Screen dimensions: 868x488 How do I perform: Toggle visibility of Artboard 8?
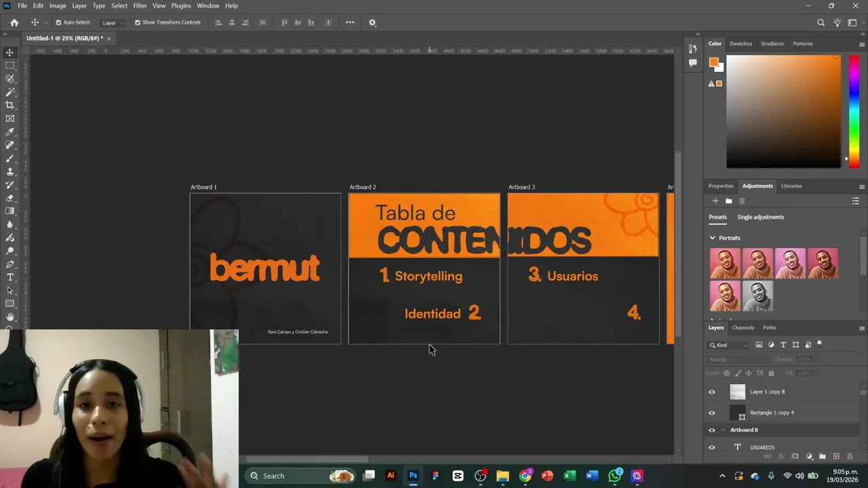[x=711, y=430]
